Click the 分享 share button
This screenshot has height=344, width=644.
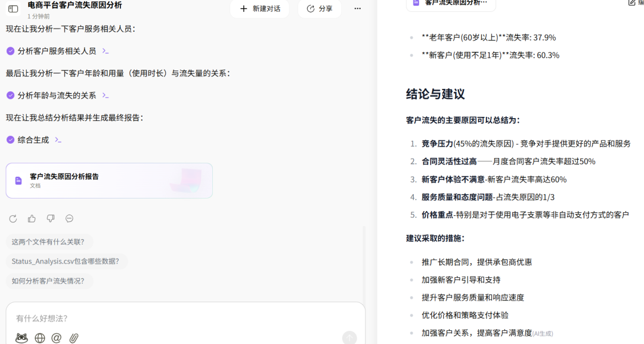coord(320,8)
